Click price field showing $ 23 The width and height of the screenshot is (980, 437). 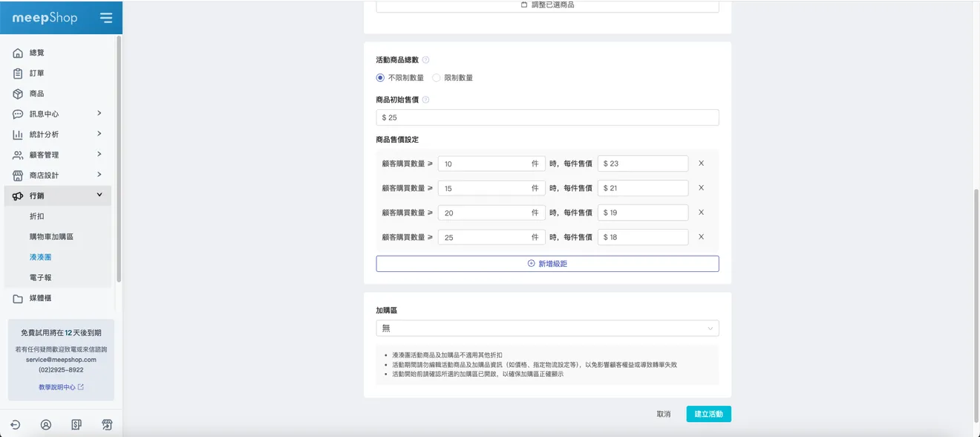point(643,164)
